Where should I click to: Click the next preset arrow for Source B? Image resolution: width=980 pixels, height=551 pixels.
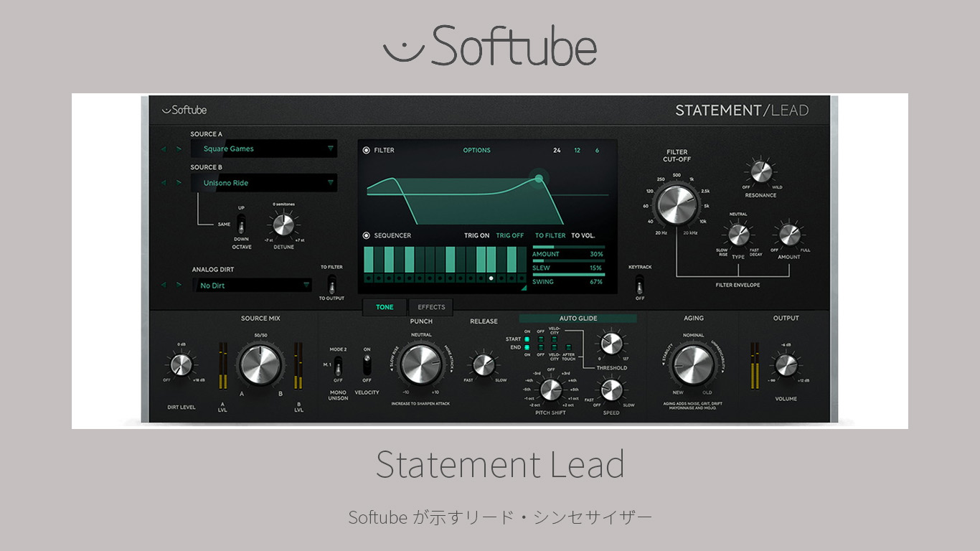pyautogui.click(x=179, y=183)
